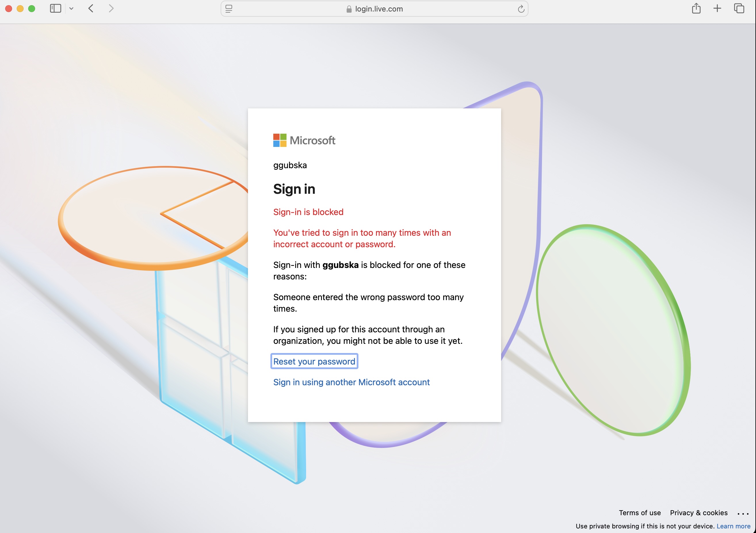Click the ggubska account name text
The height and width of the screenshot is (533, 756).
coord(290,165)
